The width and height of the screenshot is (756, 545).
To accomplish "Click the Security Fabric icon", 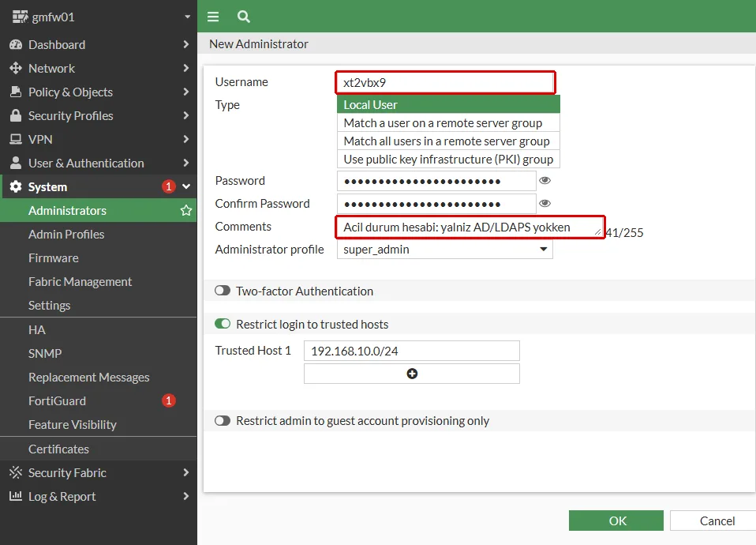I will click(16, 472).
